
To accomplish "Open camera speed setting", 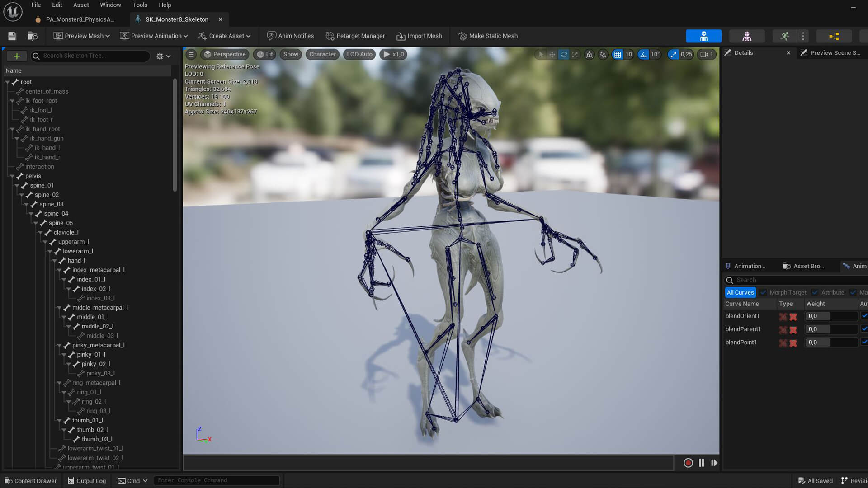I will tap(707, 54).
